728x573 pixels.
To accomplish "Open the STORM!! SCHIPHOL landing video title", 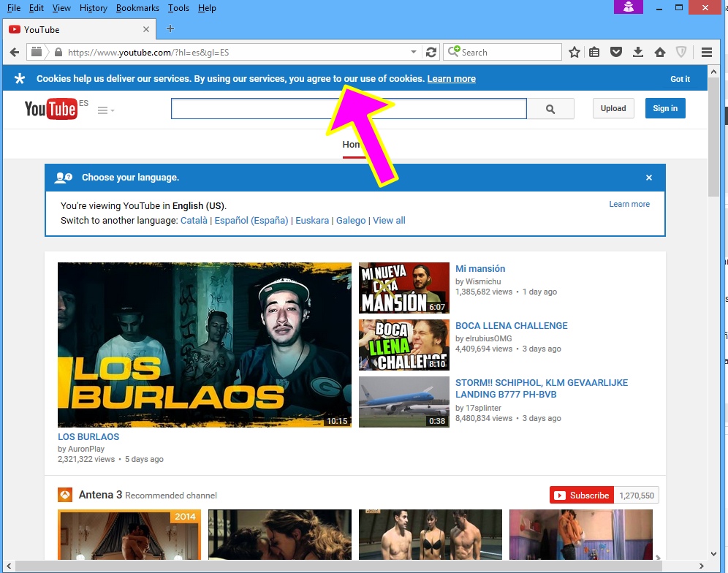I will point(542,389).
